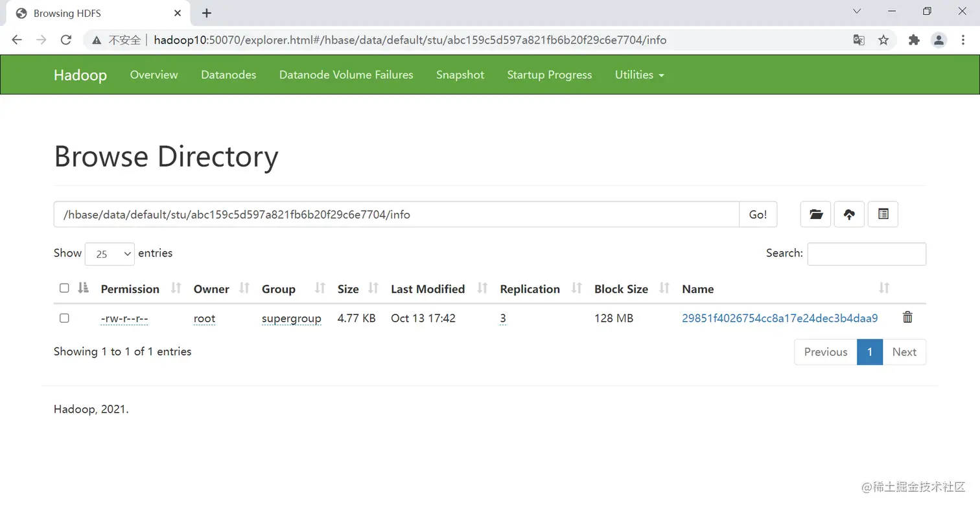Image resolution: width=980 pixels, height=508 pixels.
Task: Go to Datanodes page
Action: 229,75
